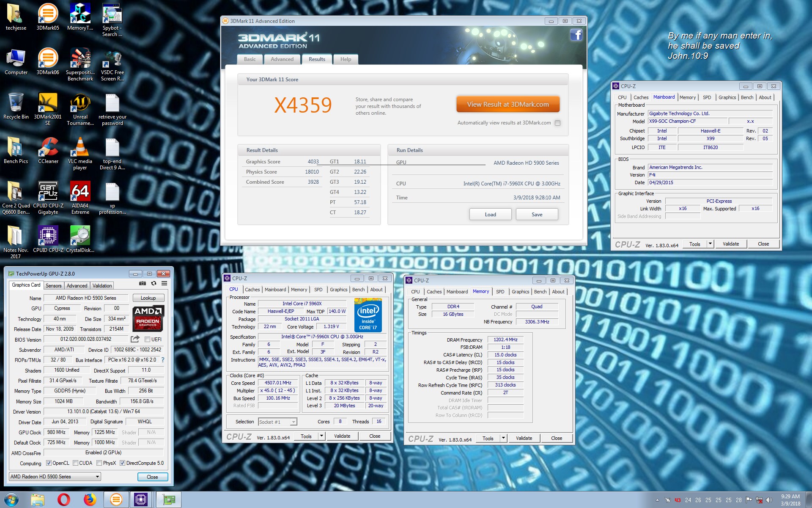
Task: Open the MemoryT... desktop shortcut
Action: 80,17
